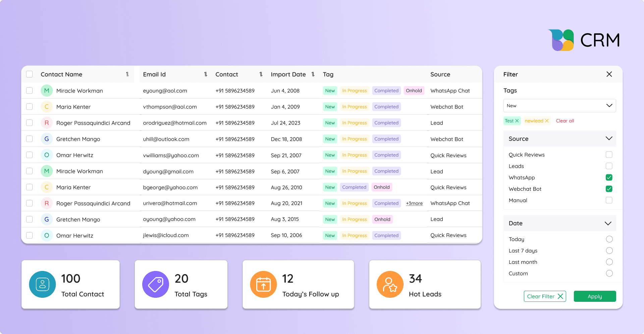Collapse the Date filter section

608,223
